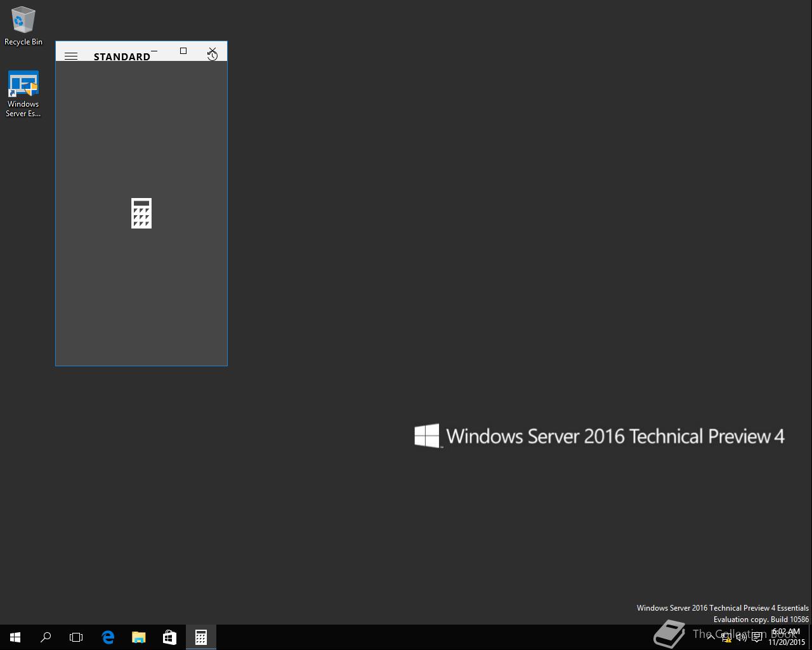The height and width of the screenshot is (650, 812).
Task: Launch Microsoft Edge from the taskbar
Action: (108, 637)
